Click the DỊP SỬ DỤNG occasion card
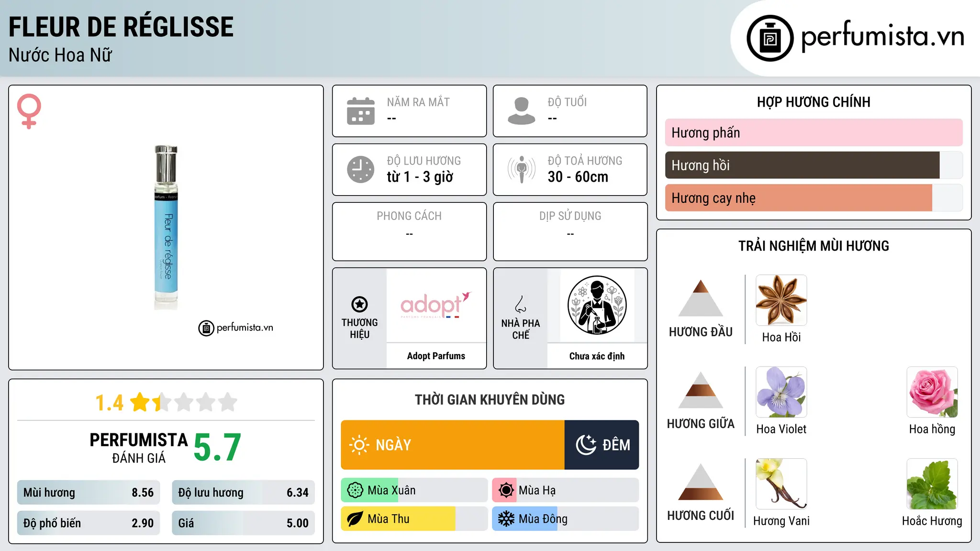980x551 pixels. pyautogui.click(x=570, y=231)
